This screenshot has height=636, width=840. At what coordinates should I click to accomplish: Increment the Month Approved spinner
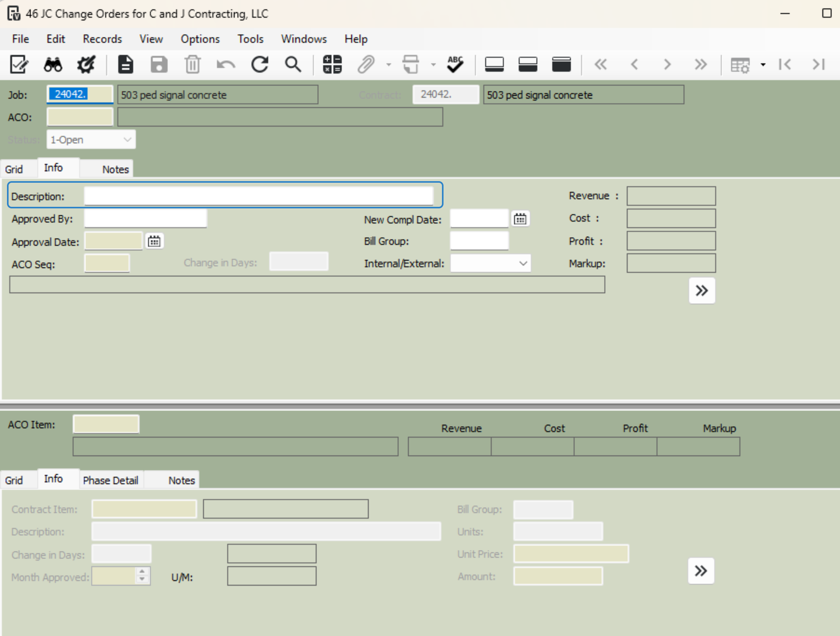coord(142,572)
